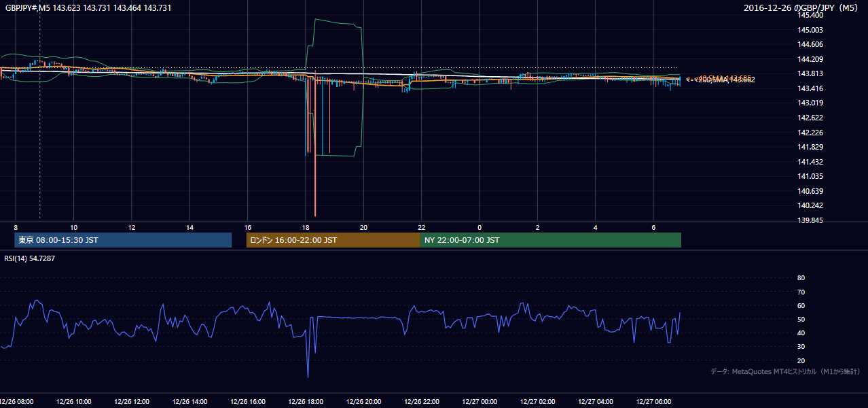Click the 144.209 price axis label
868x408 pixels.
[x=810, y=59]
